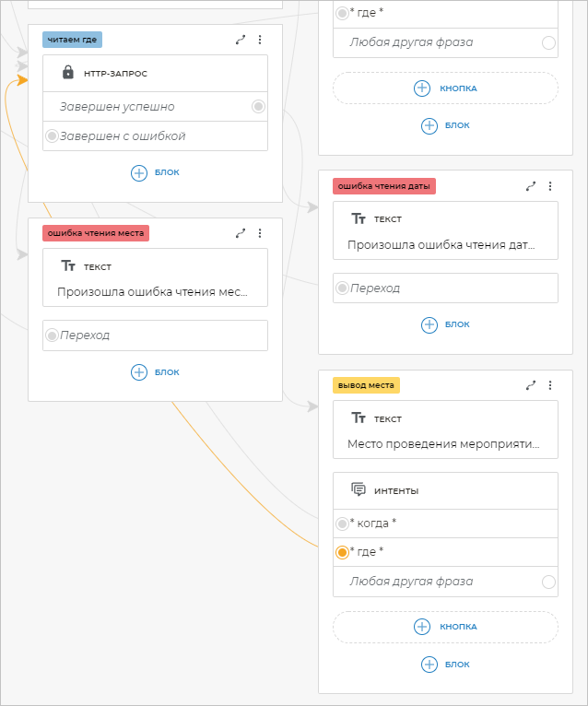This screenshot has height=706, width=588.
Task: Add block under 'ошибка чтения места' card
Action: point(155,372)
